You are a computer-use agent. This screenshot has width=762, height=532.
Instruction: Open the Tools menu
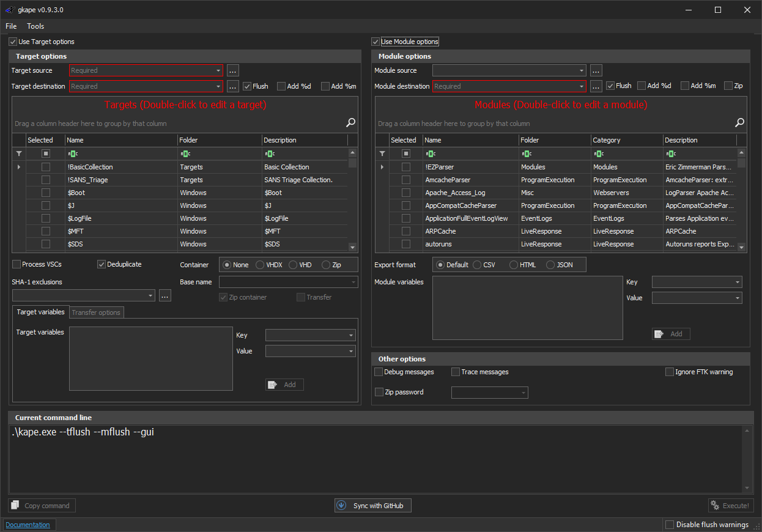[x=35, y=26]
